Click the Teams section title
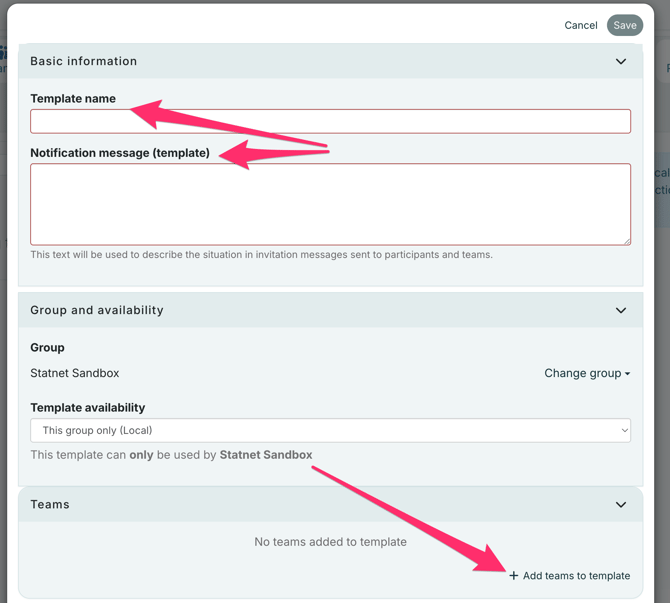The image size is (670, 603). (50, 505)
